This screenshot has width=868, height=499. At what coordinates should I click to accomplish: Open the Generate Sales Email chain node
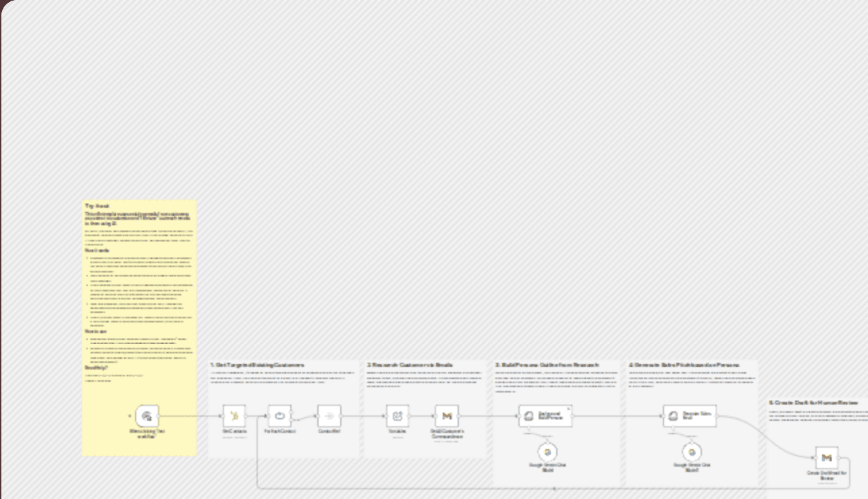(x=689, y=416)
